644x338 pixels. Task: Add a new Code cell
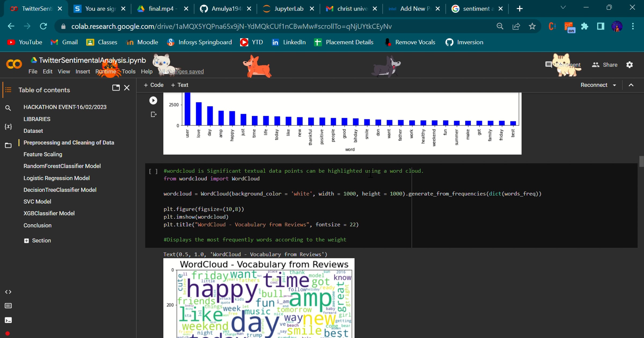(x=153, y=85)
